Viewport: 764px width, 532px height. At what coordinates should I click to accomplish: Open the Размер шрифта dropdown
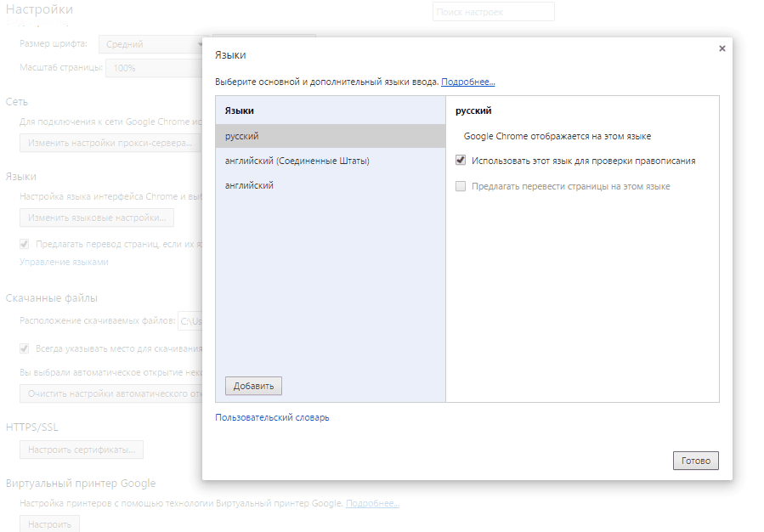click(x=151, y=44)
